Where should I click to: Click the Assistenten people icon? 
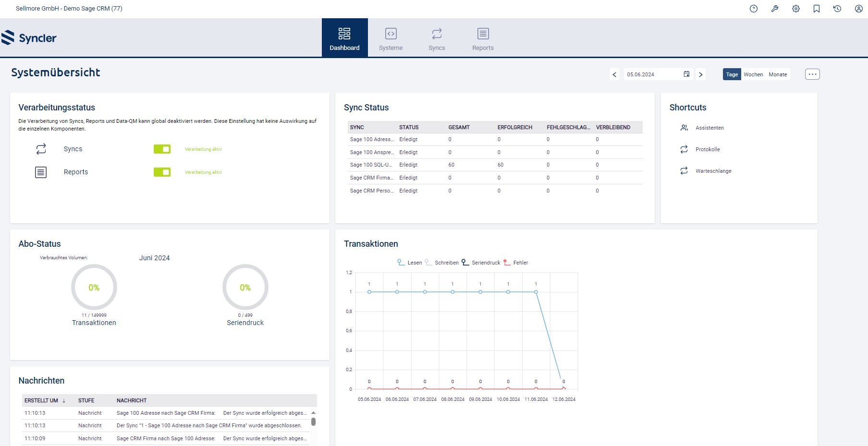684,128
